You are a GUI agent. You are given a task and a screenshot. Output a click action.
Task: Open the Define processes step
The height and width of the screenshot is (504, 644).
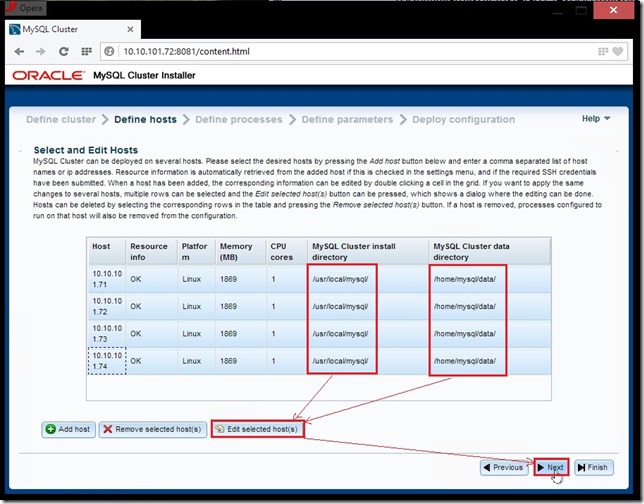(239, 120)
